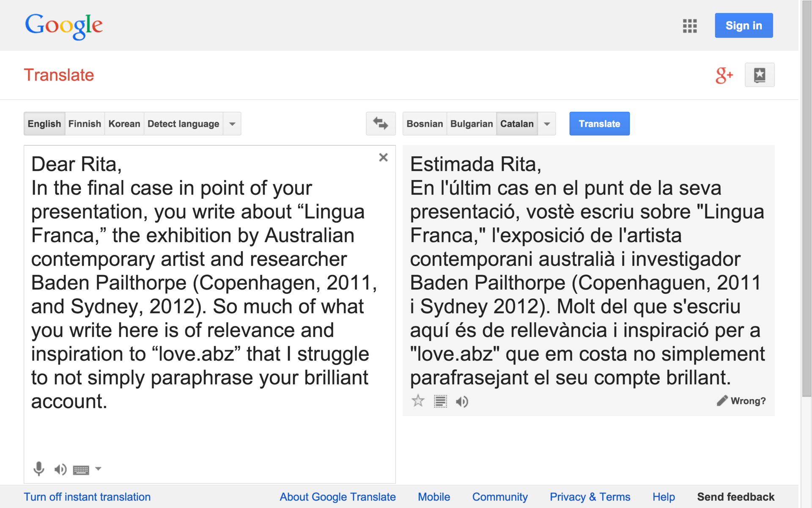Click Sign in button

[x=743, y=25]
